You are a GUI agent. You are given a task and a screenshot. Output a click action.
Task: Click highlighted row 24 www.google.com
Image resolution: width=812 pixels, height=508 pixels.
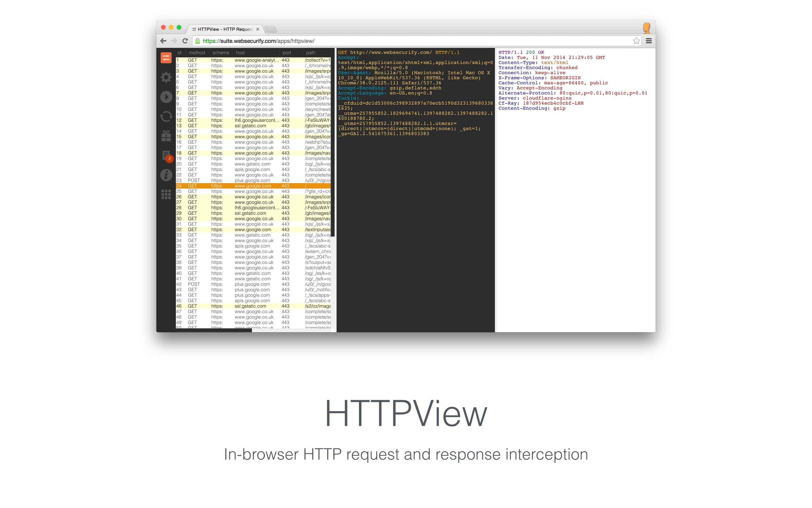[x=253, y=186]
